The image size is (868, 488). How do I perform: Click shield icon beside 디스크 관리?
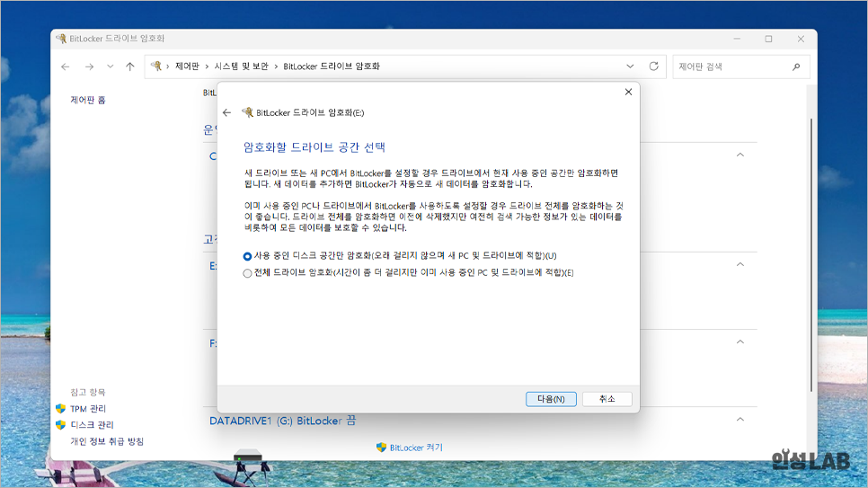[x=61, y=425]
